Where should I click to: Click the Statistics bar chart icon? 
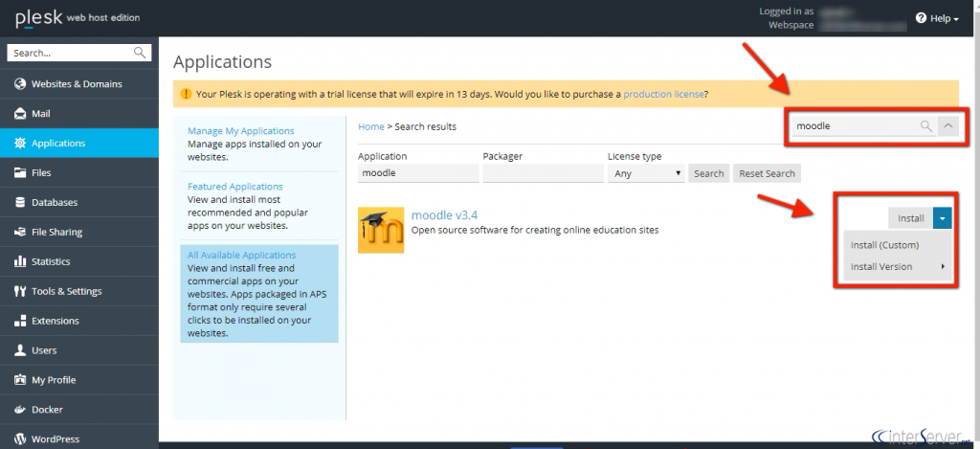click(20, 261)
